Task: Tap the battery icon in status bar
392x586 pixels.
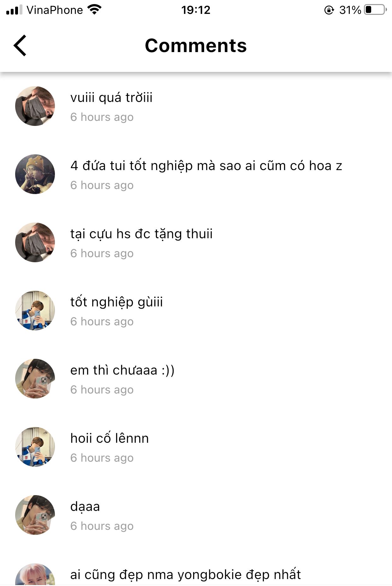Action: pyautogui.click(x=375, y=10)
